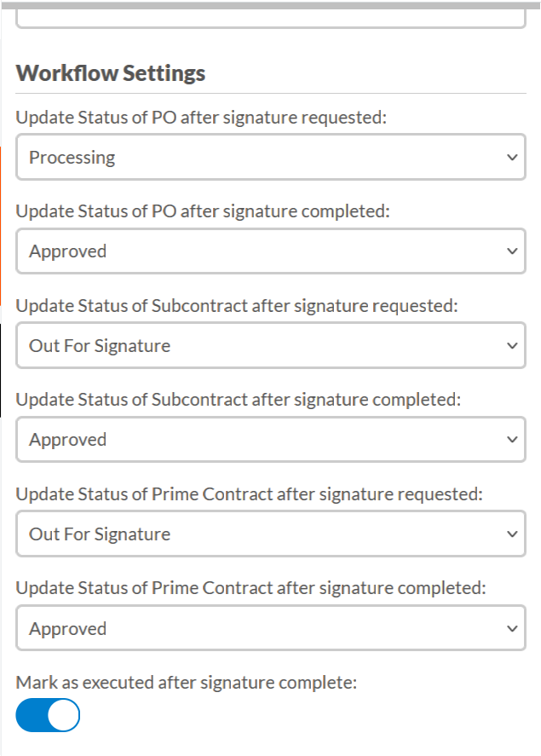Select the Out For Signature field for Prime Contract
Image resolution: width=541 pixels, height=756 pixels.
click(x=270, y=534)
